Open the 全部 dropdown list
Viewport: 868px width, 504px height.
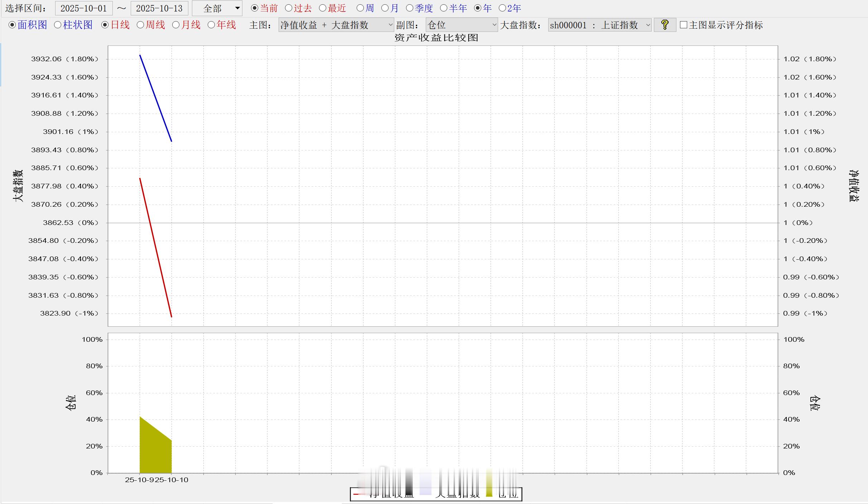click(x=217, y=8)
